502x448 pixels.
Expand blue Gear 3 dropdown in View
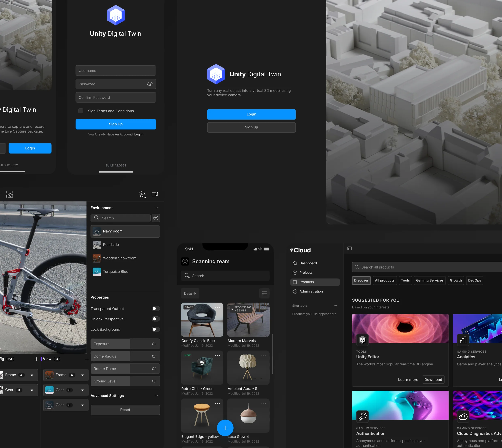(82, 390)
